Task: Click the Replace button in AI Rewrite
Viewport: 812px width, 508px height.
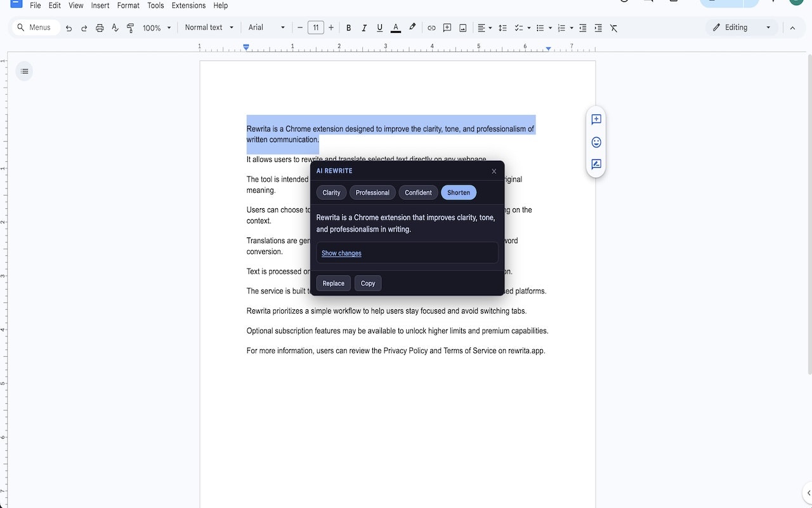Action: click(333, 283)
